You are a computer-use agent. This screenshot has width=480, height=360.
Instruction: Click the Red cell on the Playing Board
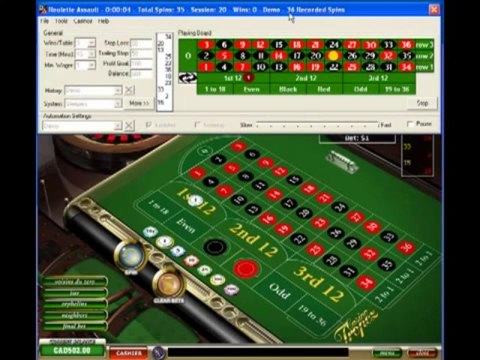pyautogui.click(x=324, y=89)
